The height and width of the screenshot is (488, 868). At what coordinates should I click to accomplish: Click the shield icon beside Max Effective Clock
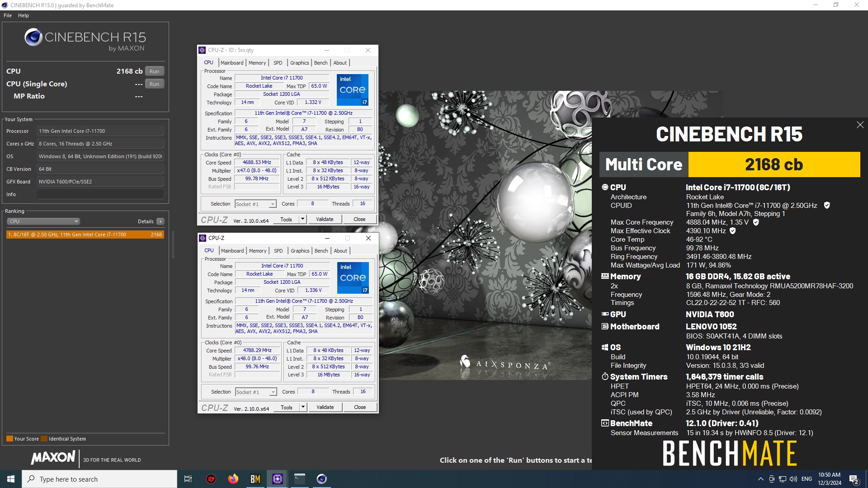pyautogui.click(x=733, y=230)
